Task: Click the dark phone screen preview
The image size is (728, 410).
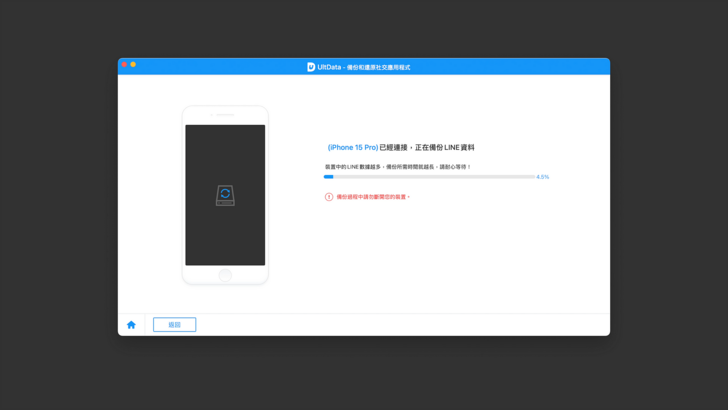Action: tap(225, 195)
